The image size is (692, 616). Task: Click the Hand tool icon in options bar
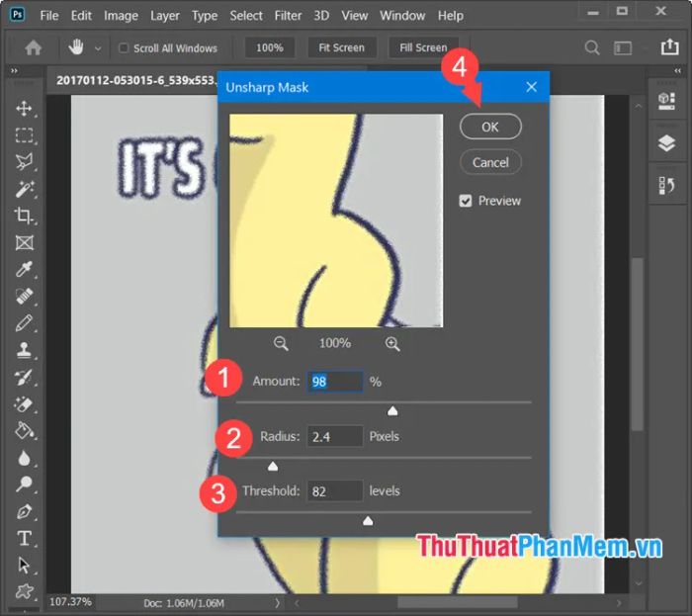[76, 47]
